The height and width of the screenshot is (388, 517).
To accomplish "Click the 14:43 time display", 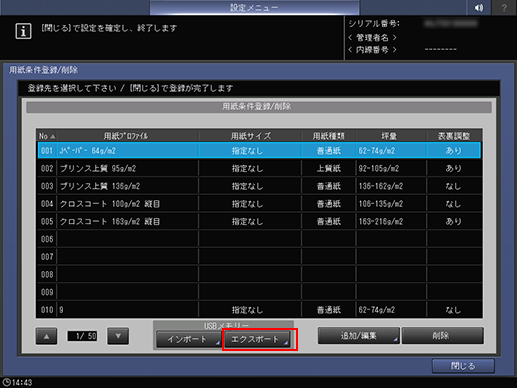I will pos(22,383).
